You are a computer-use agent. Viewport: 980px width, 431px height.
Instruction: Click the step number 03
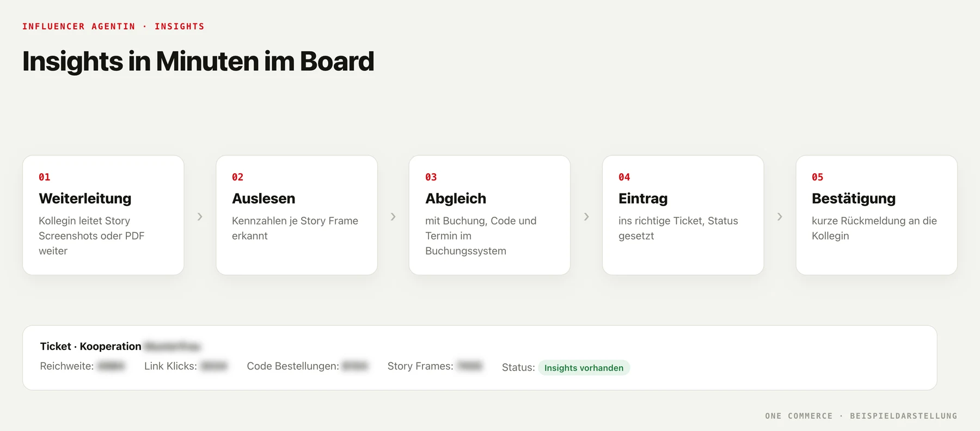click(x=431, y=177)
